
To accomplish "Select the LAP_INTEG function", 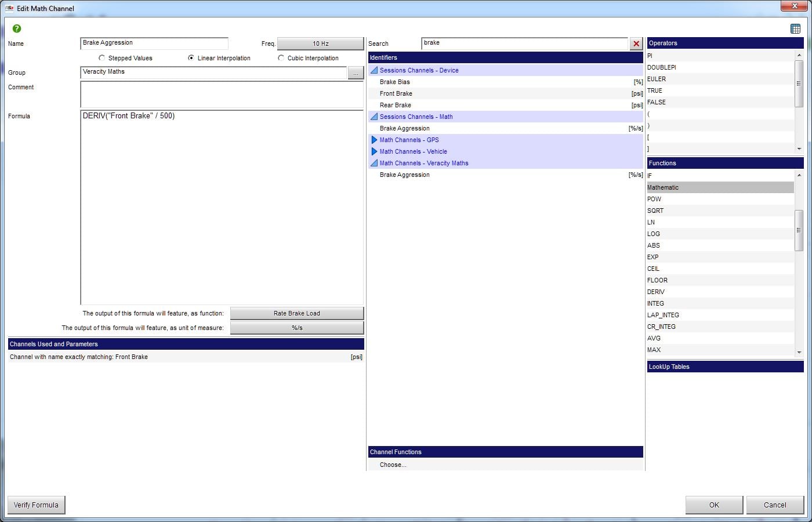I will coord(663,315).
